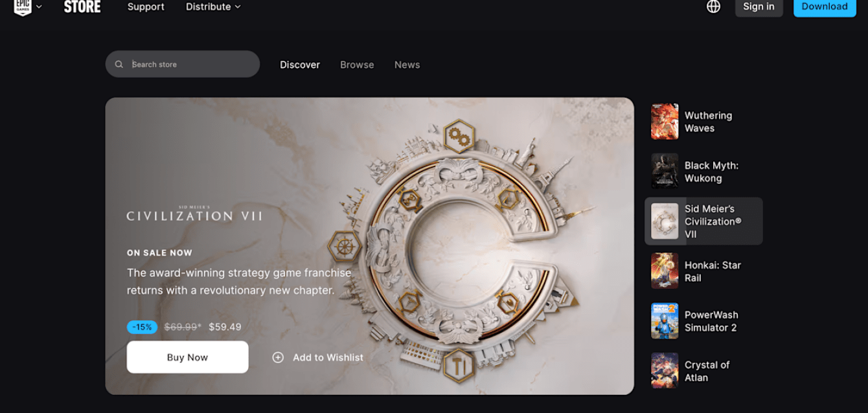Screen dimensions: 868x413
Task: Switch to the News tab
Action: click(407, 65)
